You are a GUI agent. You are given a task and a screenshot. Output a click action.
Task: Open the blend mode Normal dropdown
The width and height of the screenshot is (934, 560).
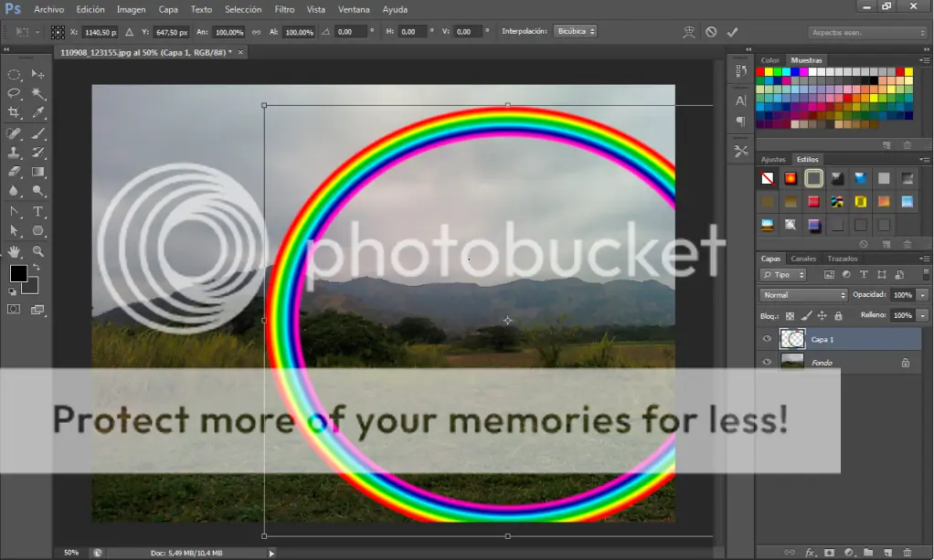pyautogui.click(x=803, y=295)
